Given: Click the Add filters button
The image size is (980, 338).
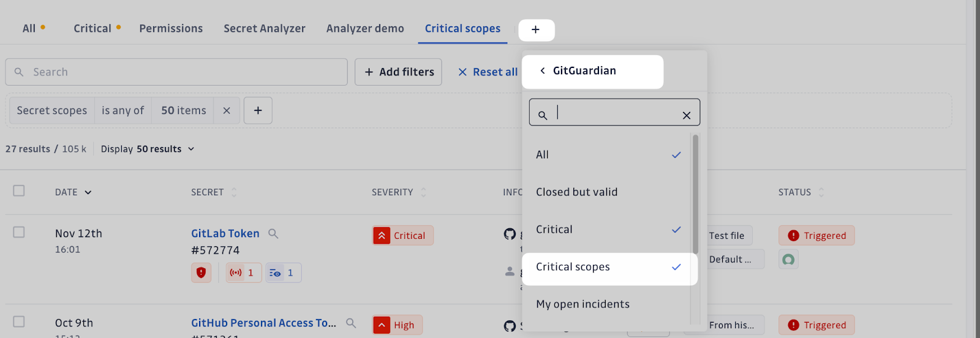Looking at the screenshot, I should [399, 72].
